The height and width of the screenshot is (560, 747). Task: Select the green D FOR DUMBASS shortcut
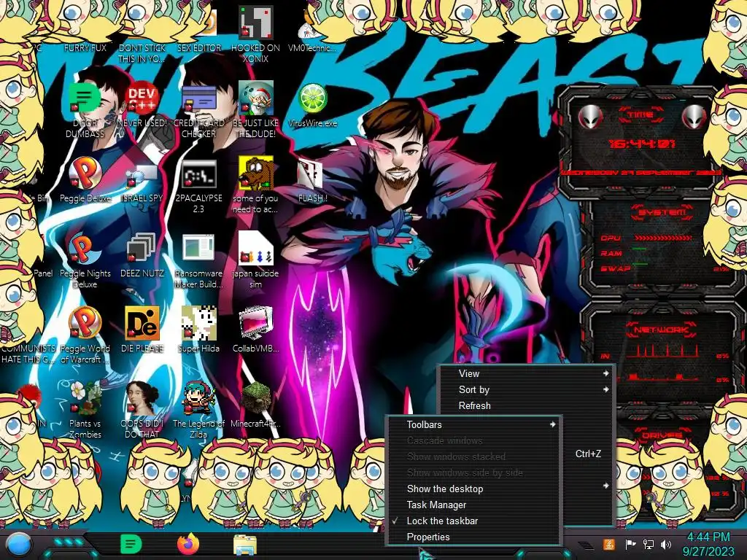tap(85, 98)
